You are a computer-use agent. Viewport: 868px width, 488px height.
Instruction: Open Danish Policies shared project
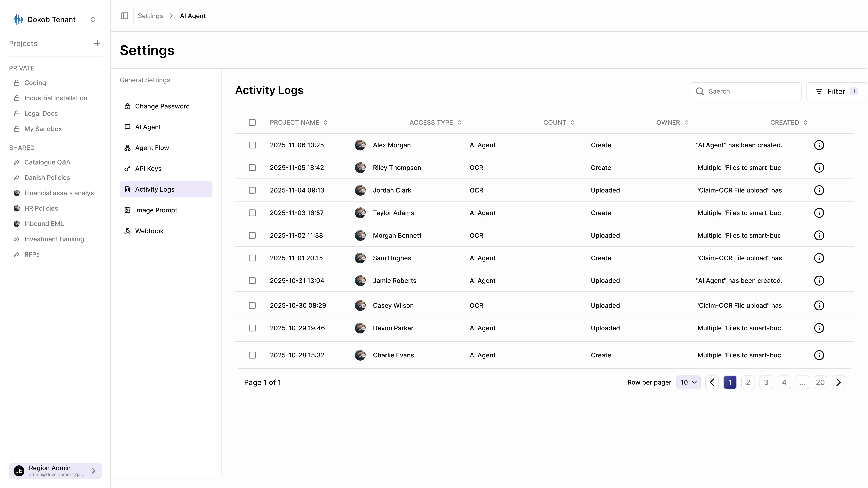[42, 178]
